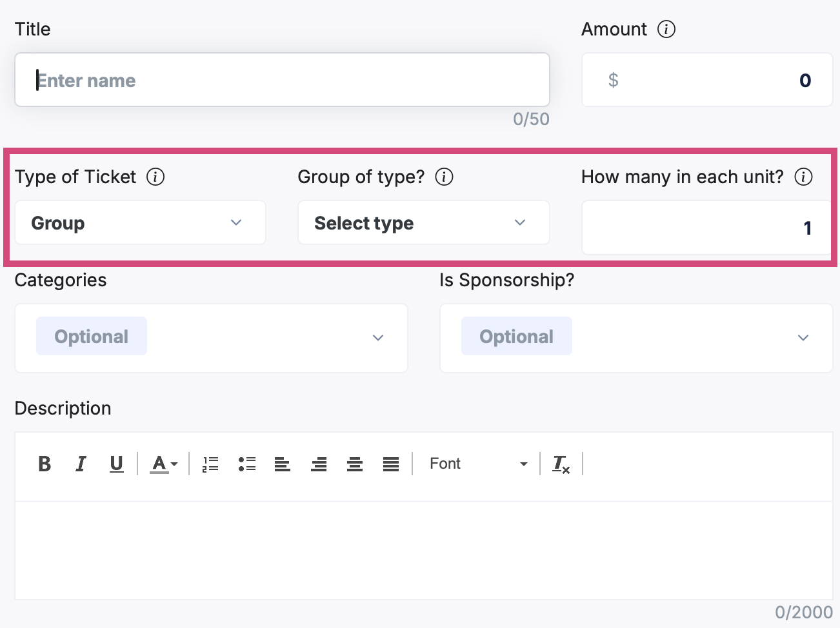Insert a bulleted list in description
The height and width of the screenshot is (628, 840).
pos(247,464)
